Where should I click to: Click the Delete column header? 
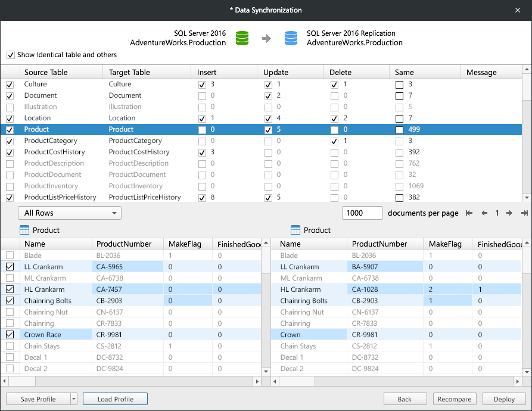(x=356, y=72)
